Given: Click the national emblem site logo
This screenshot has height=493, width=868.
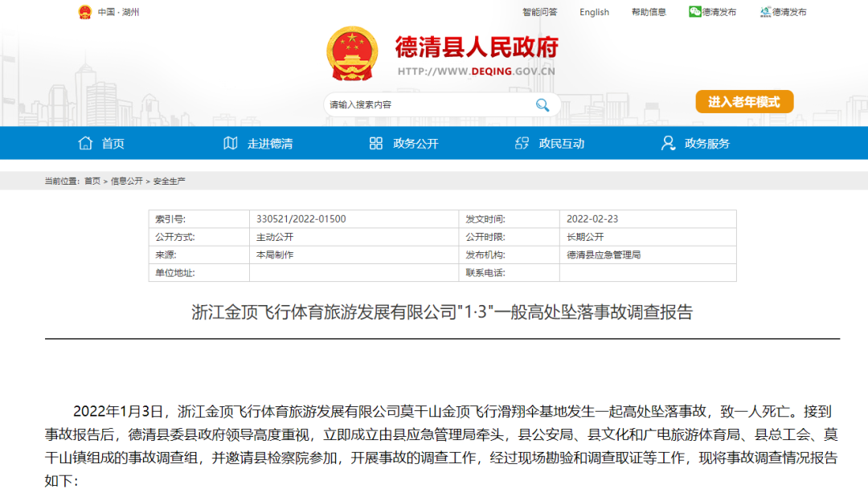Looking at the screenshot, I should coord(351,54).
